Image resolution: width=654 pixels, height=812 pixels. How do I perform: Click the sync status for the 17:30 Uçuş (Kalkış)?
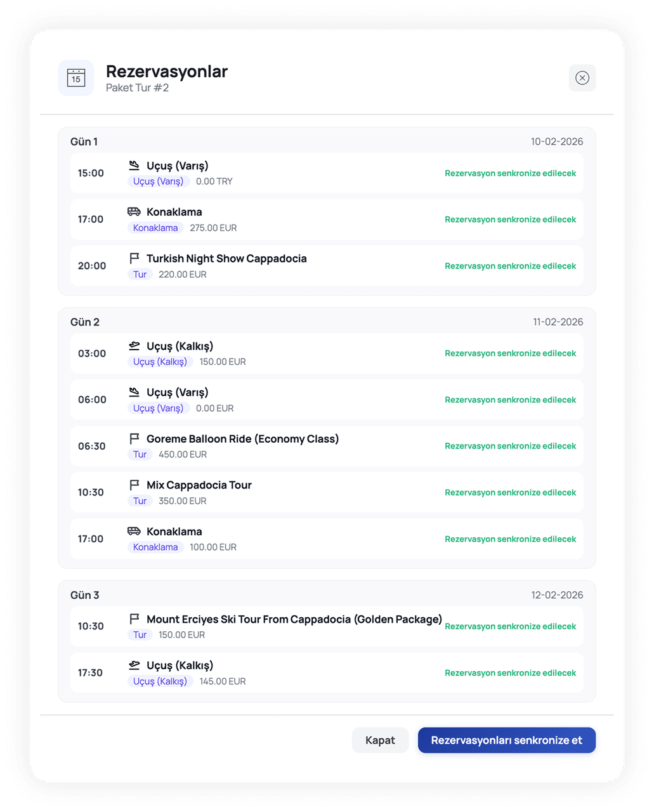[511, 672]
